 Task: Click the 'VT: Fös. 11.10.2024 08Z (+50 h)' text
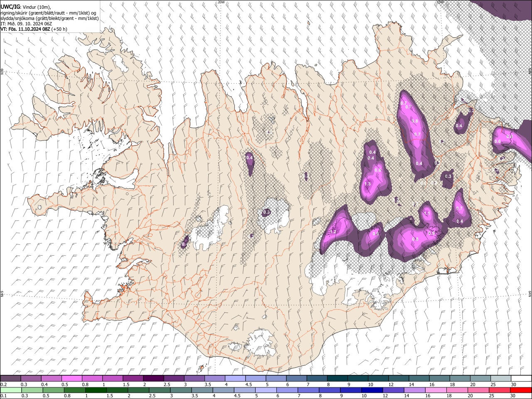[34, 29]
